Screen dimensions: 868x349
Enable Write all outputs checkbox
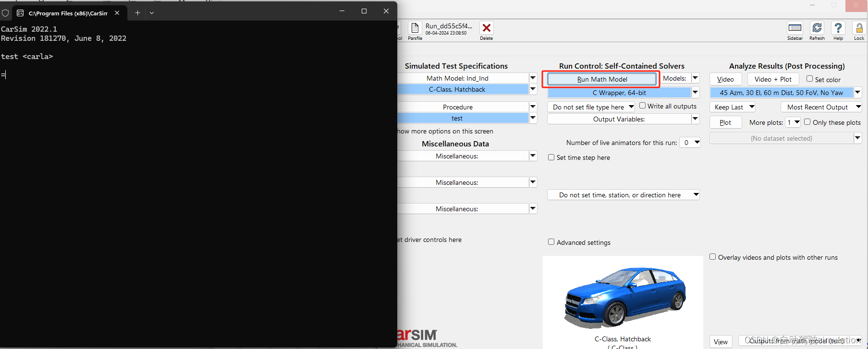(x=642, y=106)
